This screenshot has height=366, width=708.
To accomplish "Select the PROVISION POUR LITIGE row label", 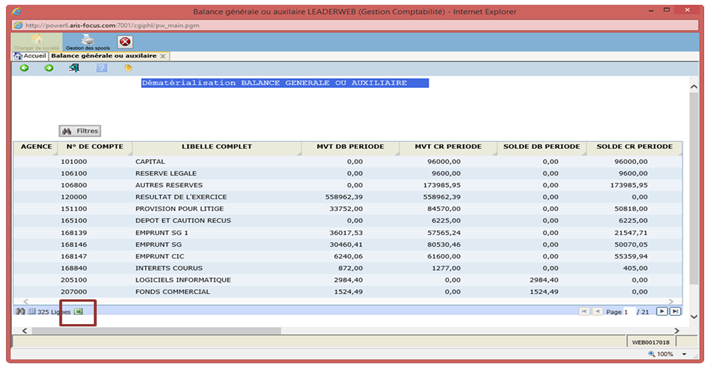I will 179,209.
